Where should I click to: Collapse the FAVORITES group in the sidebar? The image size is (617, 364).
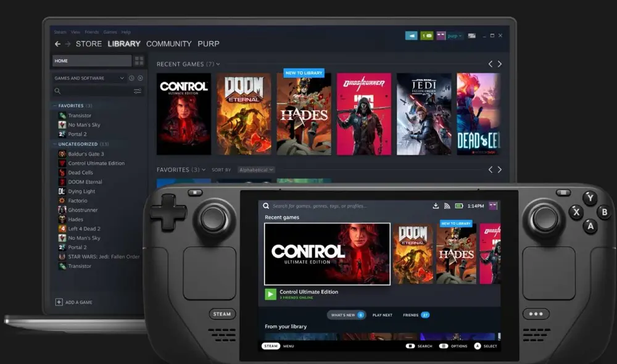click(x=56, y=105)
